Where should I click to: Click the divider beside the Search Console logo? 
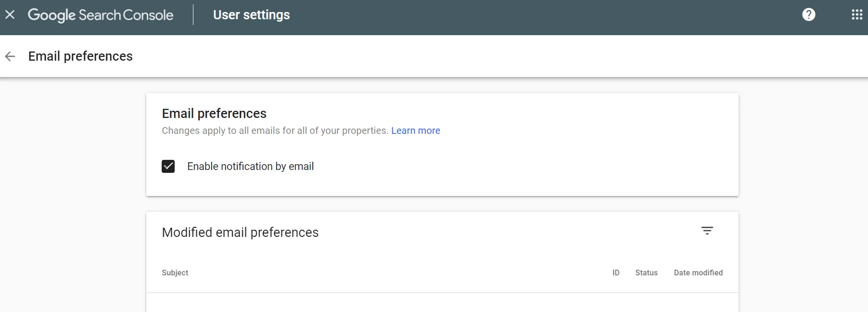click(193, 15)
